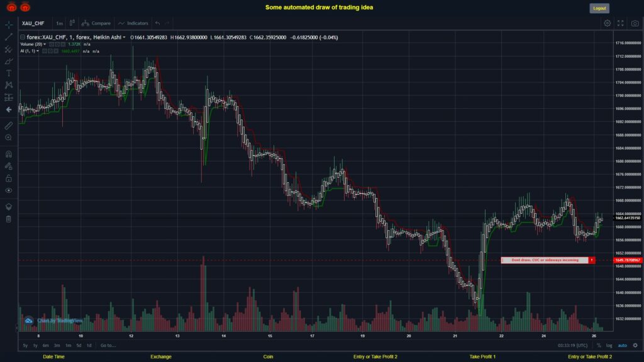Lock all drawing tools

tap(9, 178)
